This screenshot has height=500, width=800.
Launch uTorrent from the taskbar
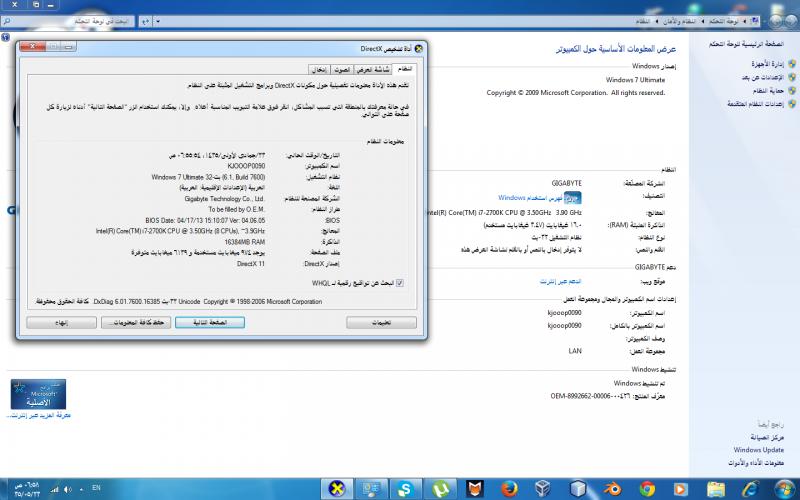click(x=440, y=489)
